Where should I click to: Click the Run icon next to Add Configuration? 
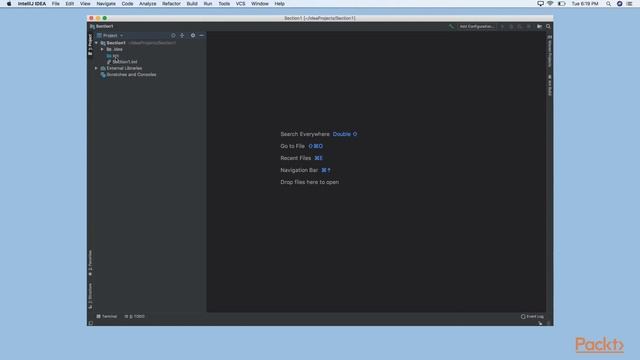pyautogui.click(x=502, y=27)
